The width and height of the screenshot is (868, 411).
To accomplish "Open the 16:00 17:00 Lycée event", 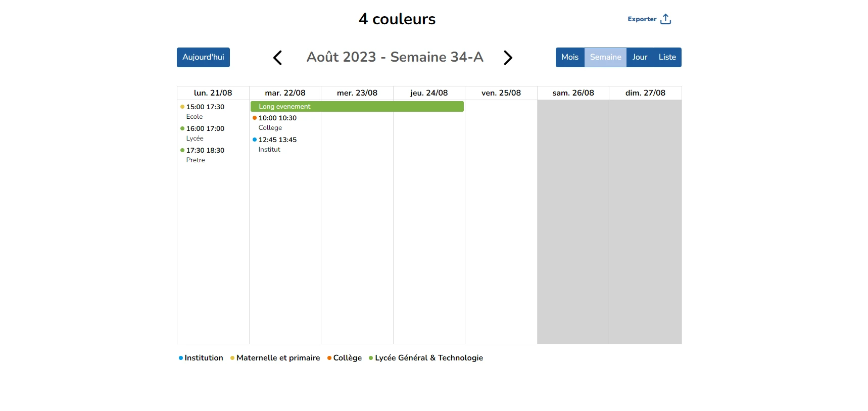I will click(x=213, y=133).
